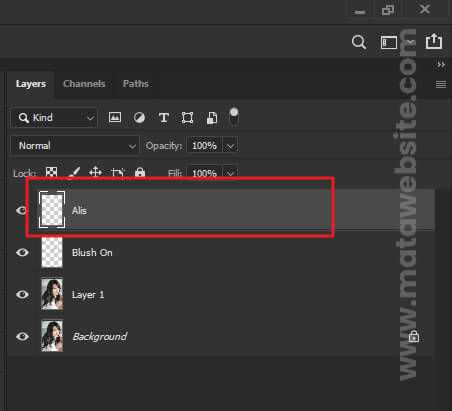Hide Layer 1 visibility eye
This screenshot has width=452, height=411.
22,294
